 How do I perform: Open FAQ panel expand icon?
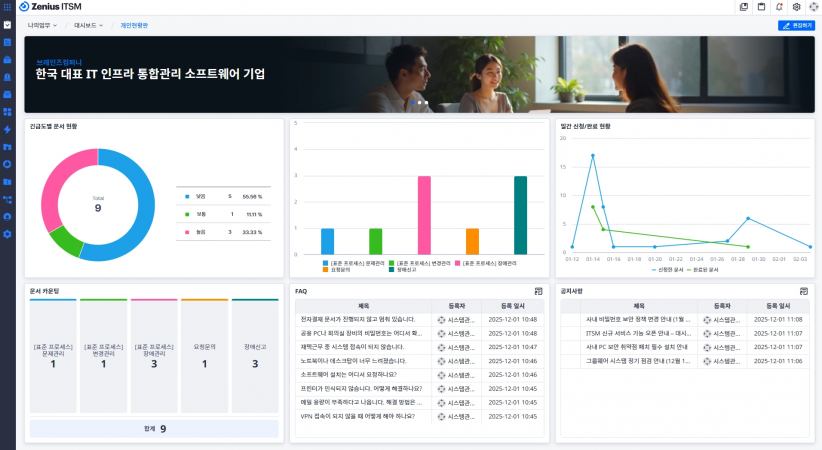538,291
